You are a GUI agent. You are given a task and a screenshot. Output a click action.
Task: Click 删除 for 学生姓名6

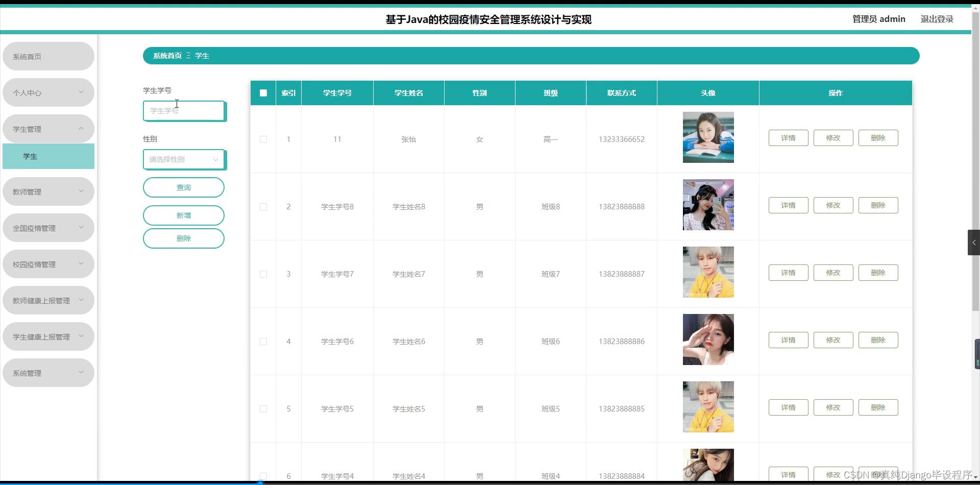pyautogui.click(x=878, y=340)
